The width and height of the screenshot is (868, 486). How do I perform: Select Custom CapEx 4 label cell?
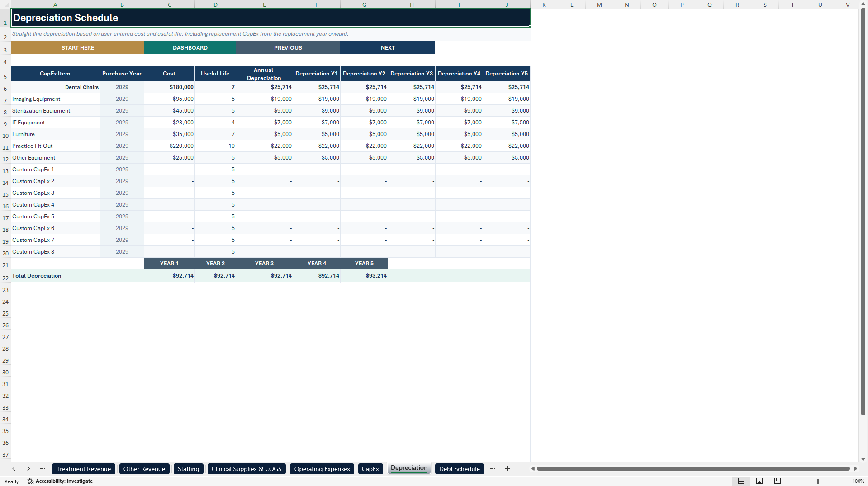55,205
